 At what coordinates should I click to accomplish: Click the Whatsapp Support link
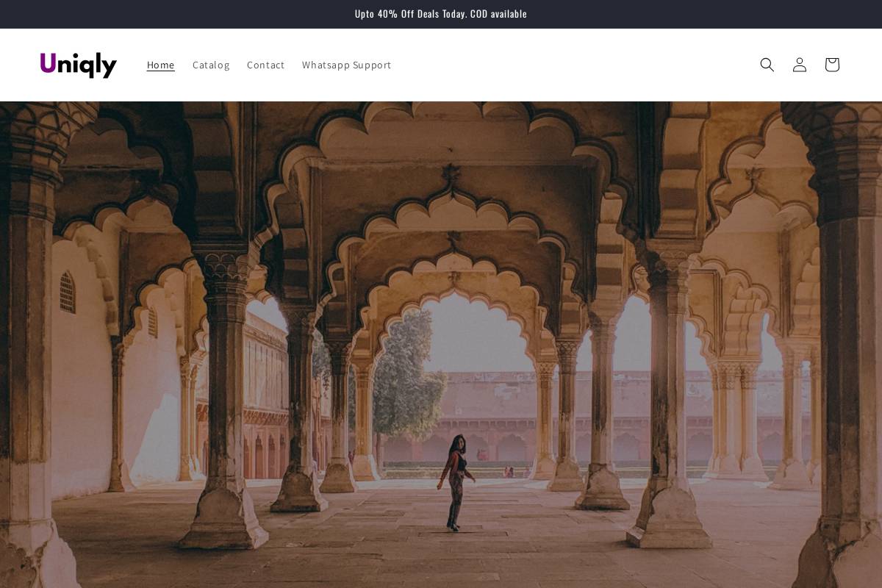point(346,65)
